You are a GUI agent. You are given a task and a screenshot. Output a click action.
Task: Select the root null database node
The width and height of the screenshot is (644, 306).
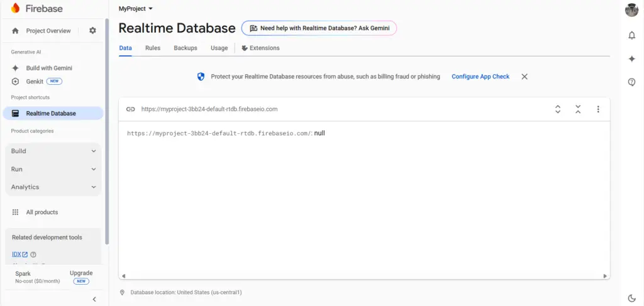pos(226,133)
